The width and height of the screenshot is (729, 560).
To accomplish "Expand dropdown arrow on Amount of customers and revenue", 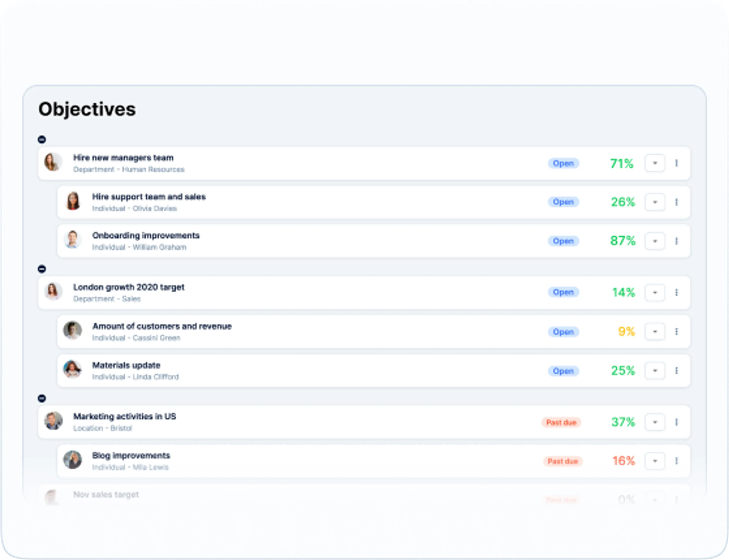I will [x=655, y=332].
